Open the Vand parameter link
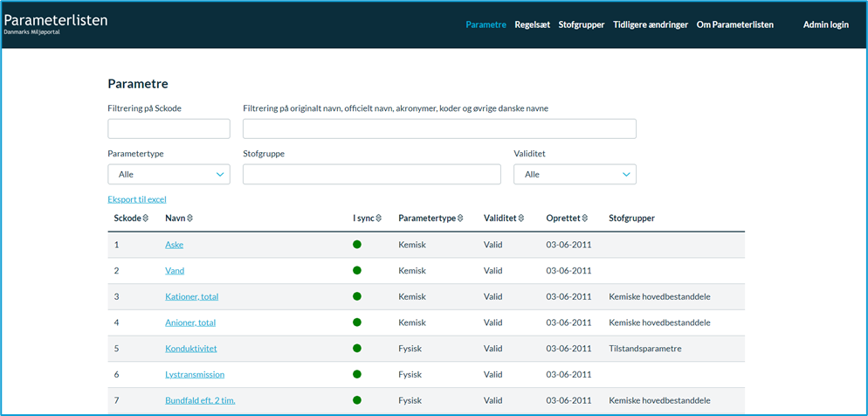The image size is (868, 416). pyautogui.click(x=175, y=271)
